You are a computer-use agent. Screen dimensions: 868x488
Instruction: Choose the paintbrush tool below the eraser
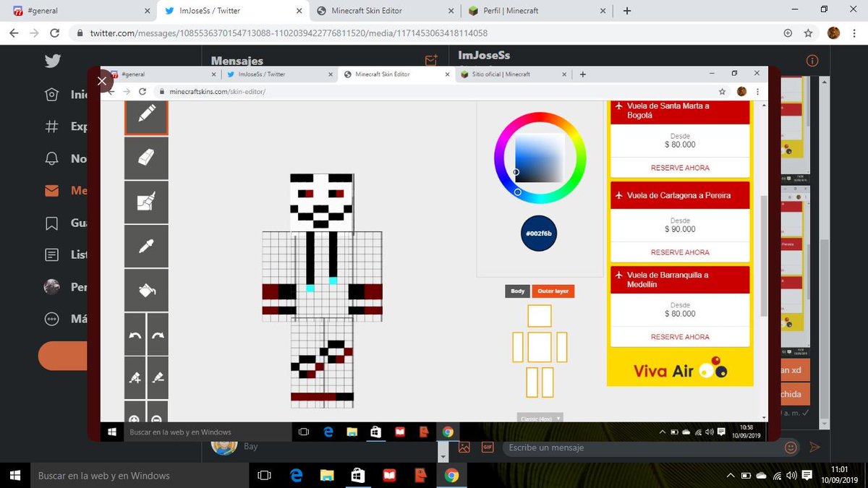(x=146, y=202)
